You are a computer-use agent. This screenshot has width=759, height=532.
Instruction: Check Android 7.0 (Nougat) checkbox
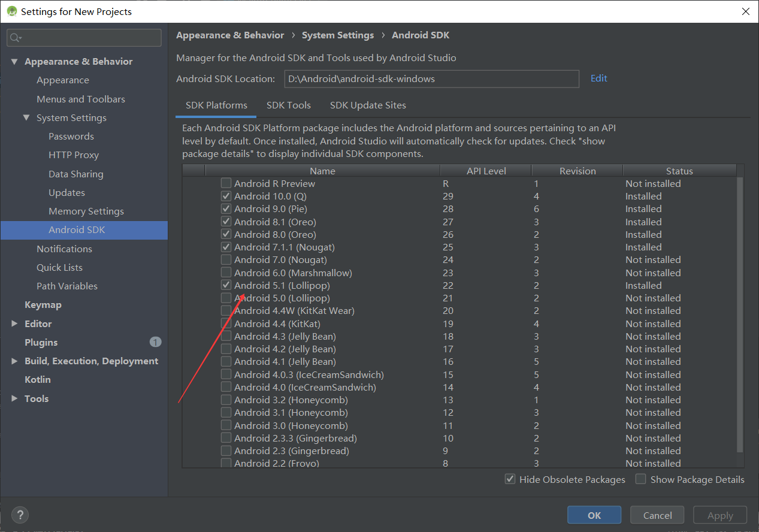tap(226, 260)
